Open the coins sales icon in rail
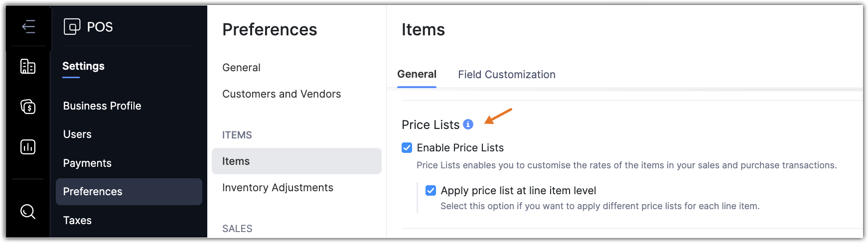868x243 pixels. [x=28, y=107]
